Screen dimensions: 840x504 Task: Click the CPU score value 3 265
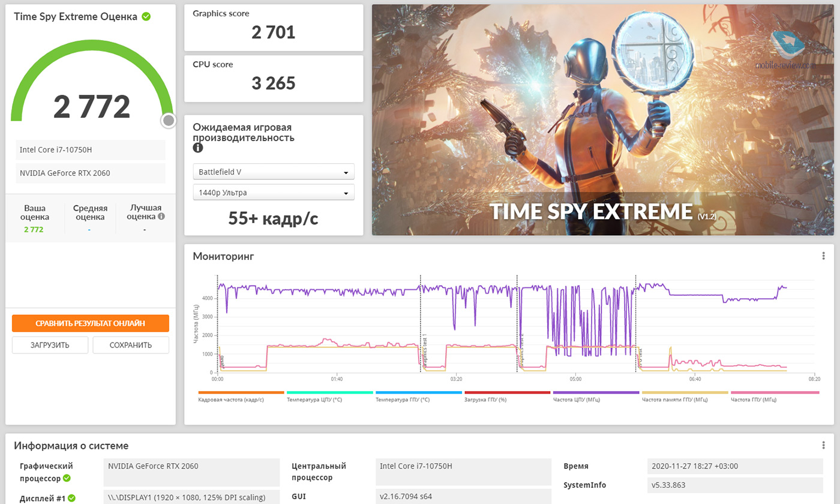point(274,83)
